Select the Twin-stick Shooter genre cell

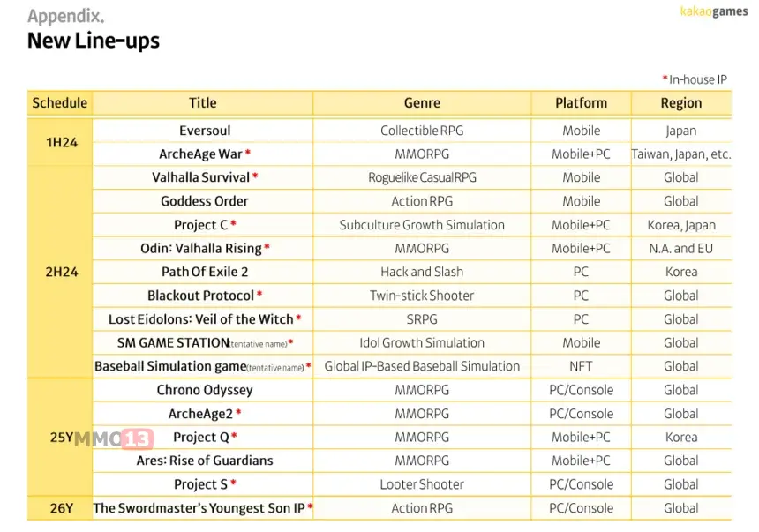point(422,296)
